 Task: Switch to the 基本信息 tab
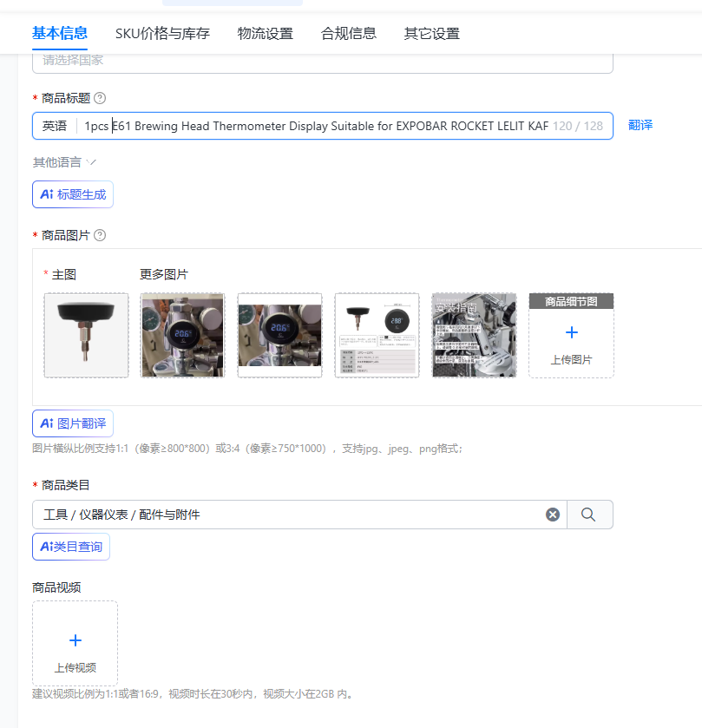[59, 34]
